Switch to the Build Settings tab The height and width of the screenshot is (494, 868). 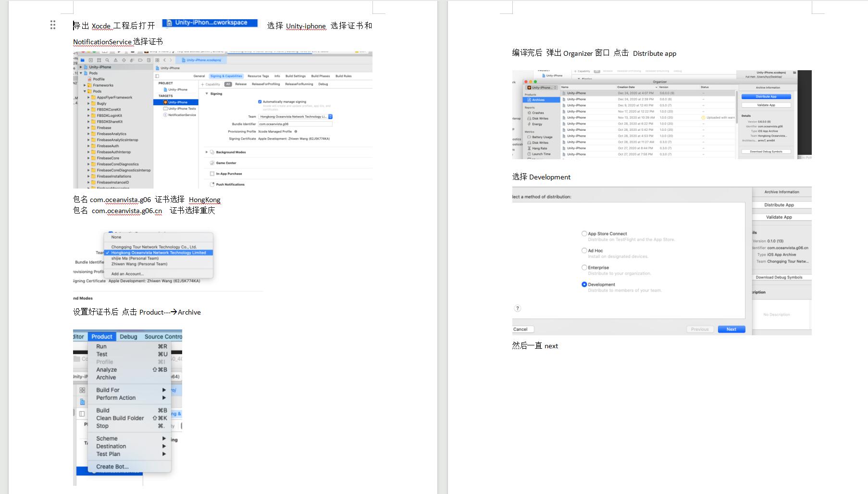click(x=296, y=76)
